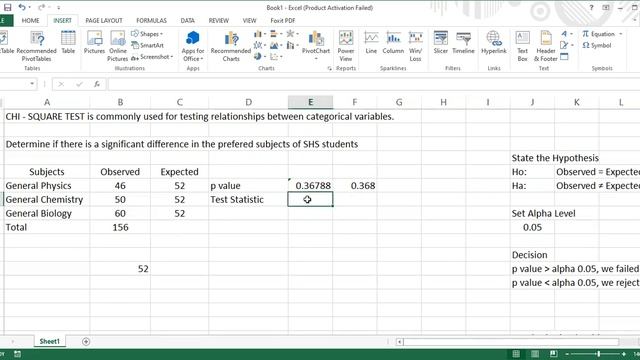The image size is (640, 360).
Task: Select column E header
Action: (310, 102)
